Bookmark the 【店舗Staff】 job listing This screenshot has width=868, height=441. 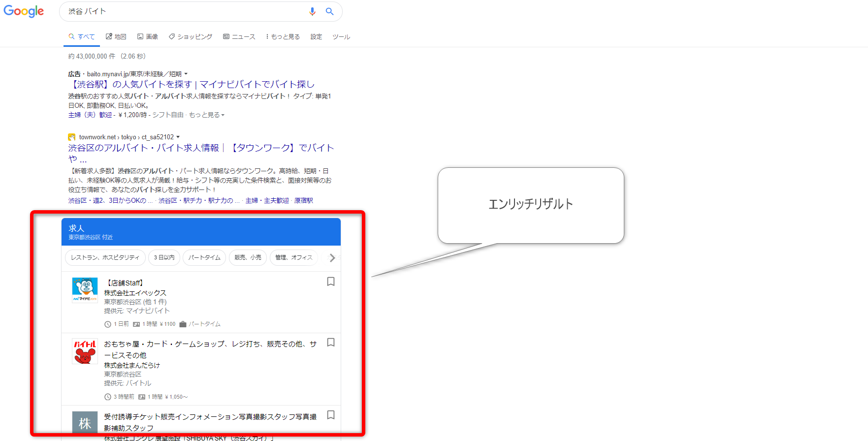(x=331, y=282)
